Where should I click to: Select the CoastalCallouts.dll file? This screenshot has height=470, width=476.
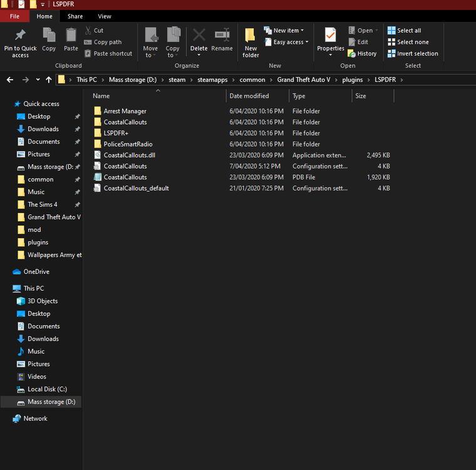coord(130,155)
